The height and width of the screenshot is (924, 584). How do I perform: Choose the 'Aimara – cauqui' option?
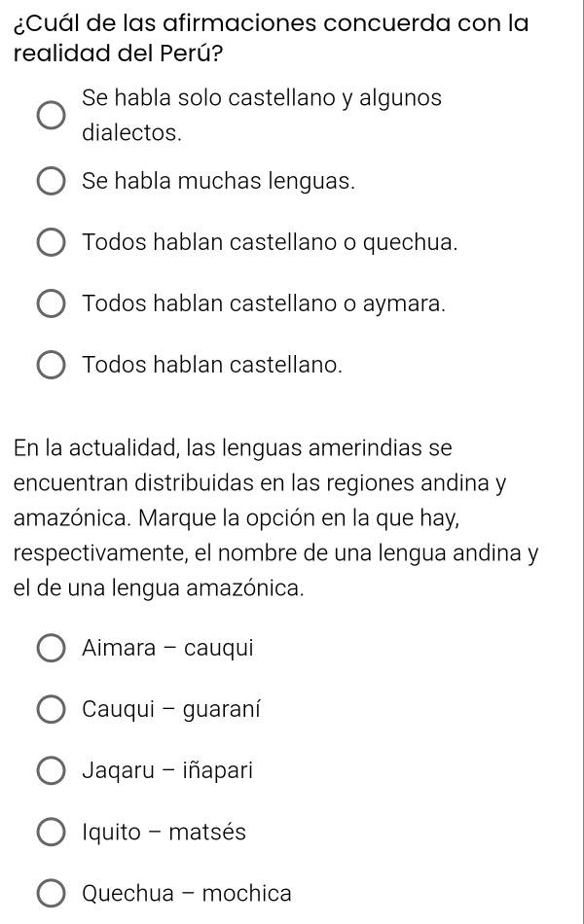[x=52, y=648]
